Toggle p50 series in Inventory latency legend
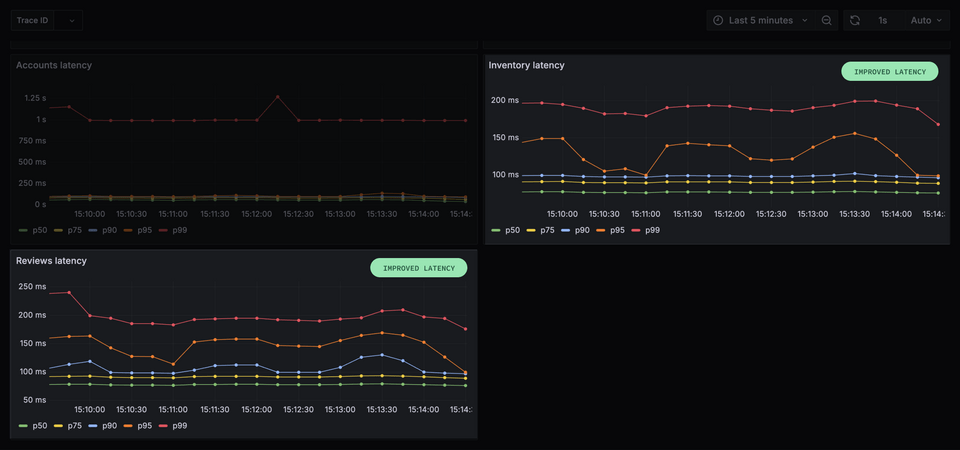The width and height of the screenshot is (960, 450). (506, 230)
